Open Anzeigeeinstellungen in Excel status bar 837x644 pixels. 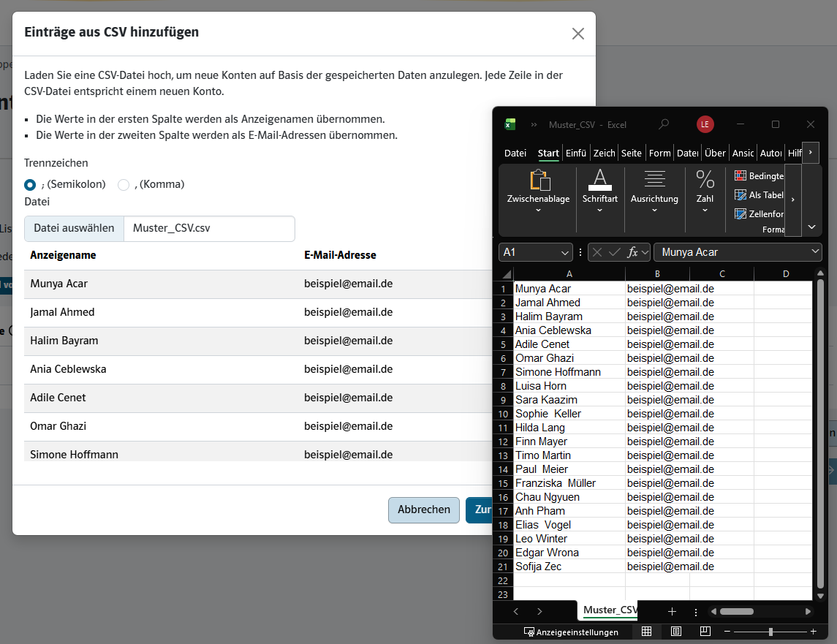point(571,632)
